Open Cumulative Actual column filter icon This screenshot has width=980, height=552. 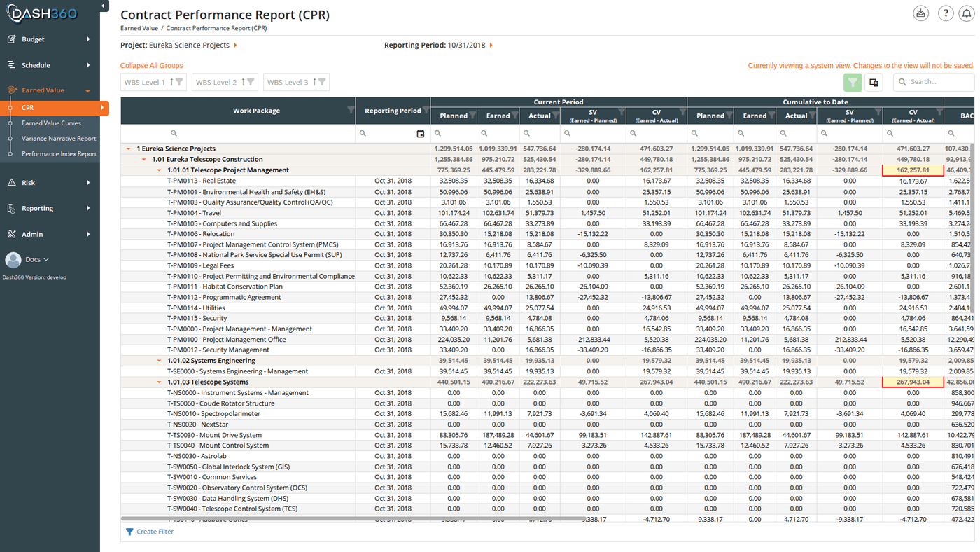pyautogui.click(x=813, y=116)
